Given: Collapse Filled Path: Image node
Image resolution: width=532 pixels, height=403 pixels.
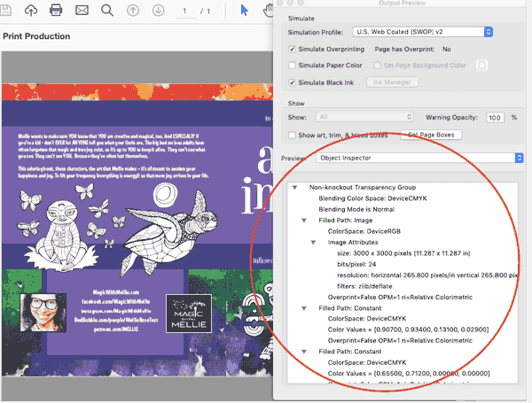Looking at the screenshot, I should click(304, 221).
